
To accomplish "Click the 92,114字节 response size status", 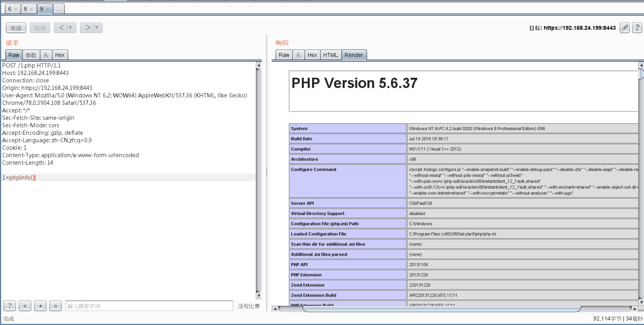I will point(607,319).
